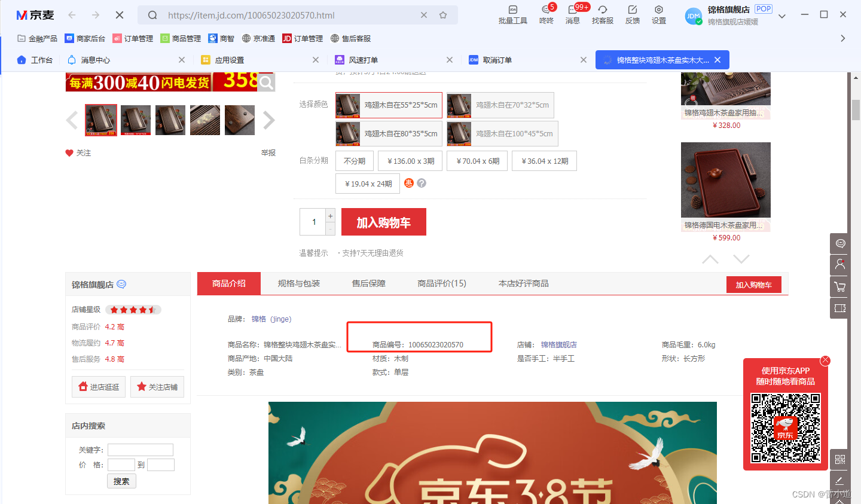Viewport: 861px width, 504px height.
Task: Show next recommended products with down chevron
Action: pyautogui.click(x=741, y=259)
